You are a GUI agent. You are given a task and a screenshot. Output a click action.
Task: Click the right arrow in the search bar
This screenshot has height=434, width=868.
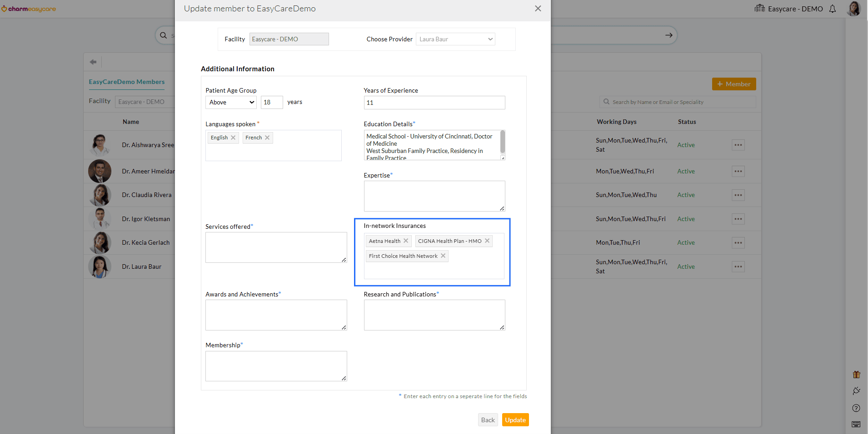pyautogui.click(x=668, y=35)
